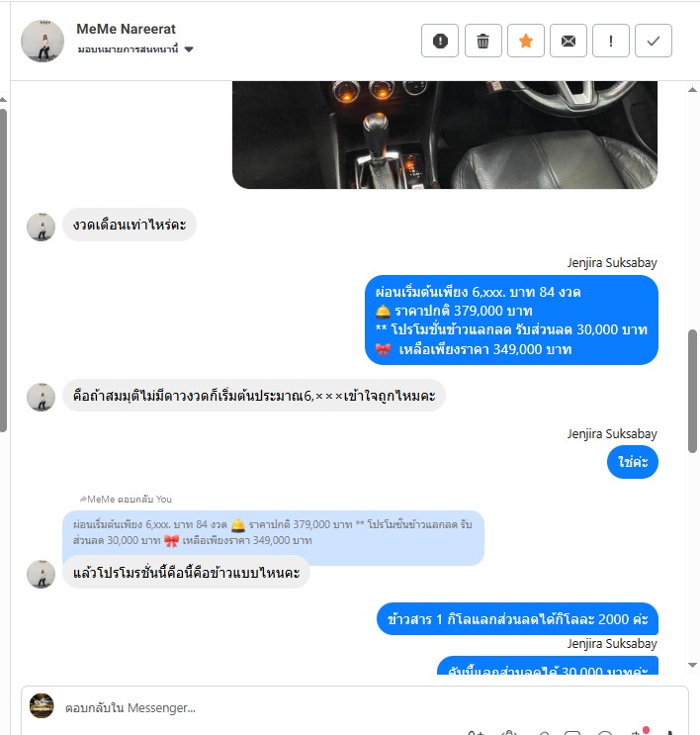Image resolution: width=700 pixels, height=735 pixels.
Task: Open MeMe Nareerat's profile picture in header
Action: 43,41
